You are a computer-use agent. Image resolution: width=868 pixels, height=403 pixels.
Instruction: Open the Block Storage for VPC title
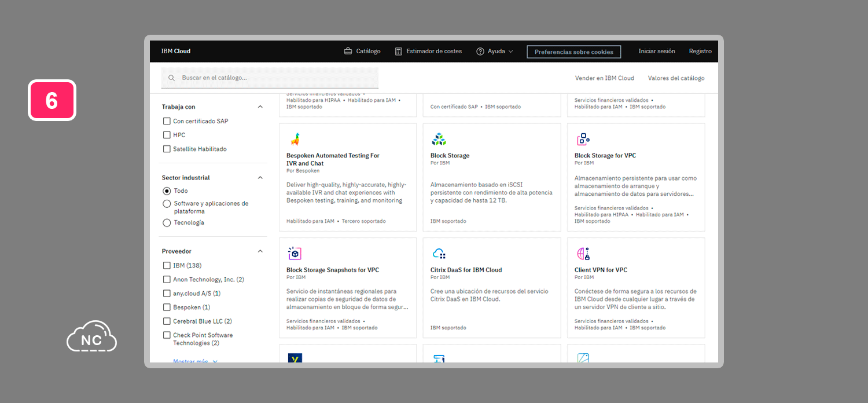coord(605,156)
